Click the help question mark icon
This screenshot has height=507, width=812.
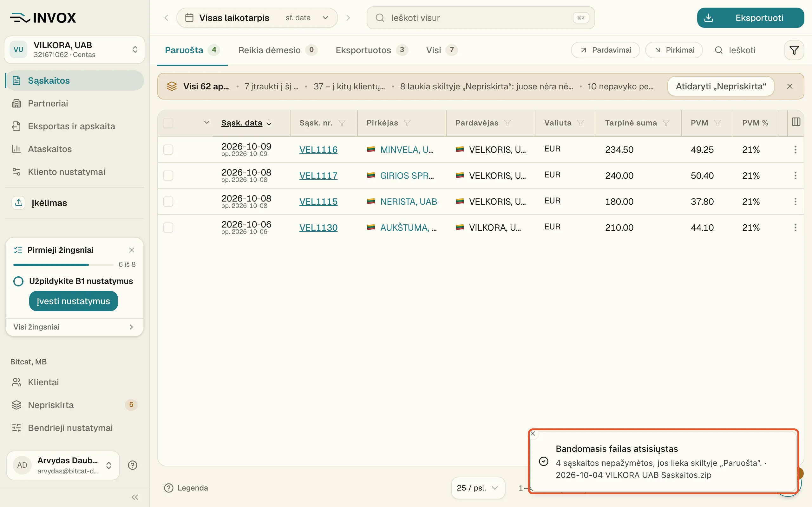point(133,465)
